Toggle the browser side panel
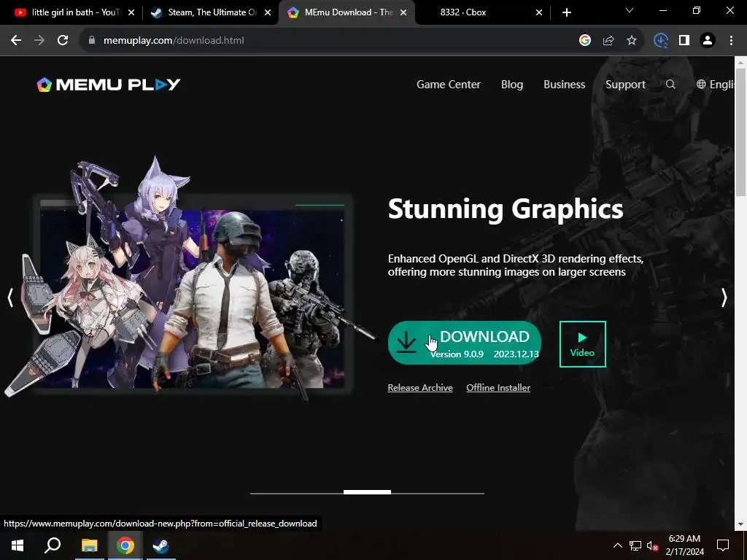This screenshot has height=560, width=747. point(684,41)
